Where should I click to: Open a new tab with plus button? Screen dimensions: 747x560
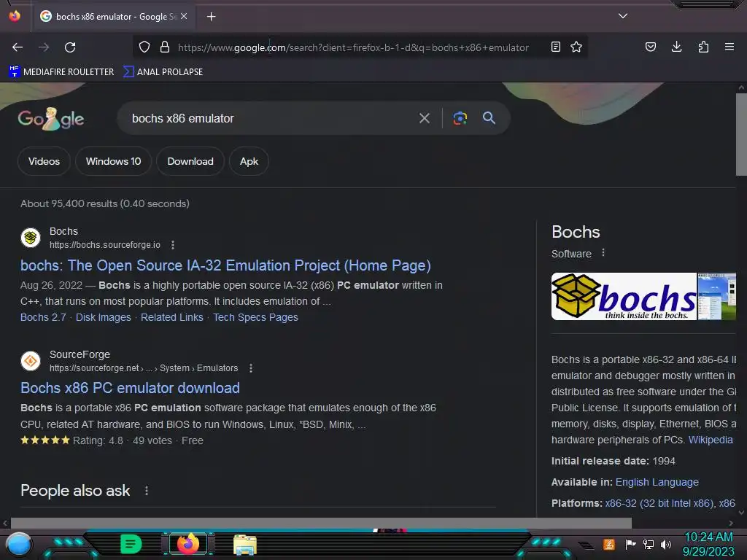[211, 17]
